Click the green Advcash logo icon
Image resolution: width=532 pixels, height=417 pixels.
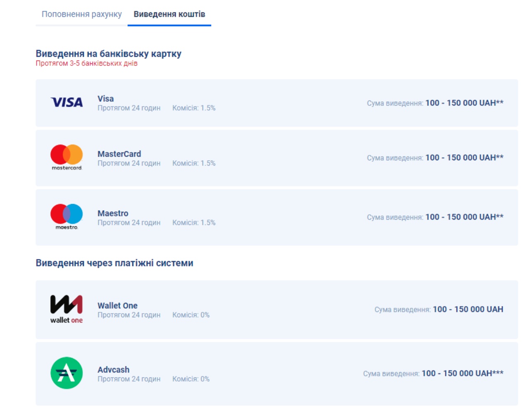pos(66,373)
